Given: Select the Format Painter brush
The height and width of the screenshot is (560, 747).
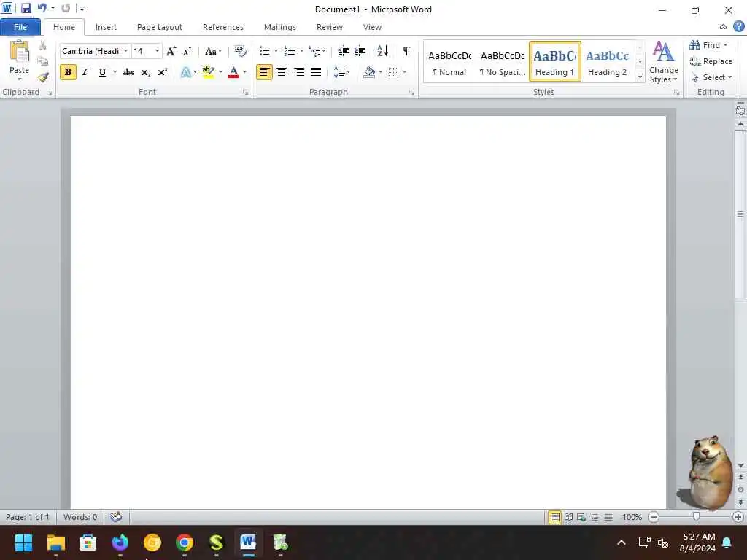Looking at the screenshot, I should tap(43, 77).
